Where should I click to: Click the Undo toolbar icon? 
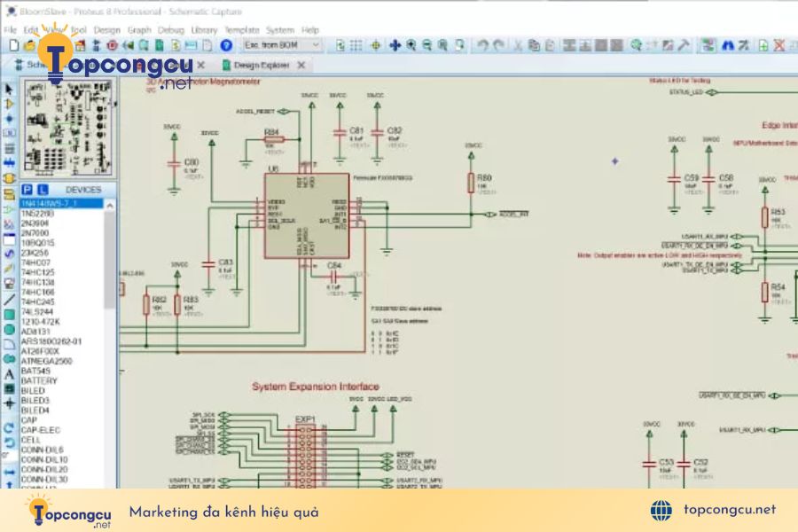click(x=482, y=45)
